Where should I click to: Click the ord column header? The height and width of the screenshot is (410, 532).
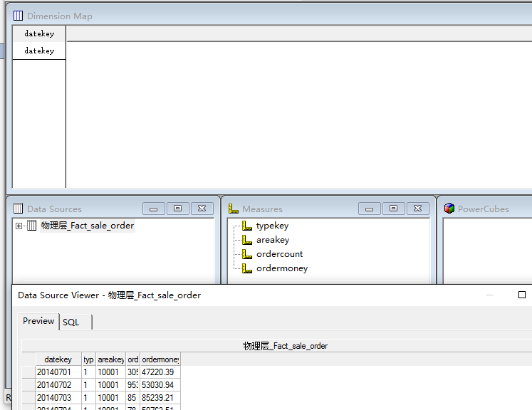pos(133,359)
